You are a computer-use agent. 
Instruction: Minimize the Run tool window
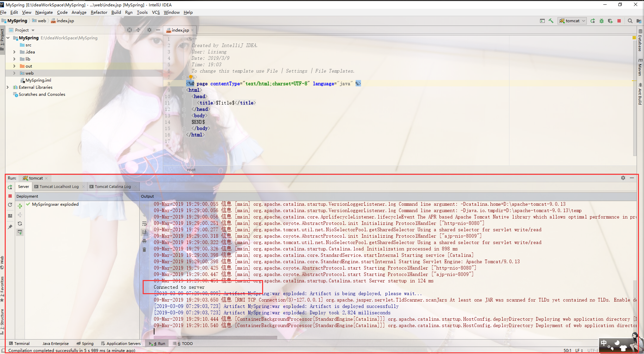pyautogui.click(x=632, y=178)
